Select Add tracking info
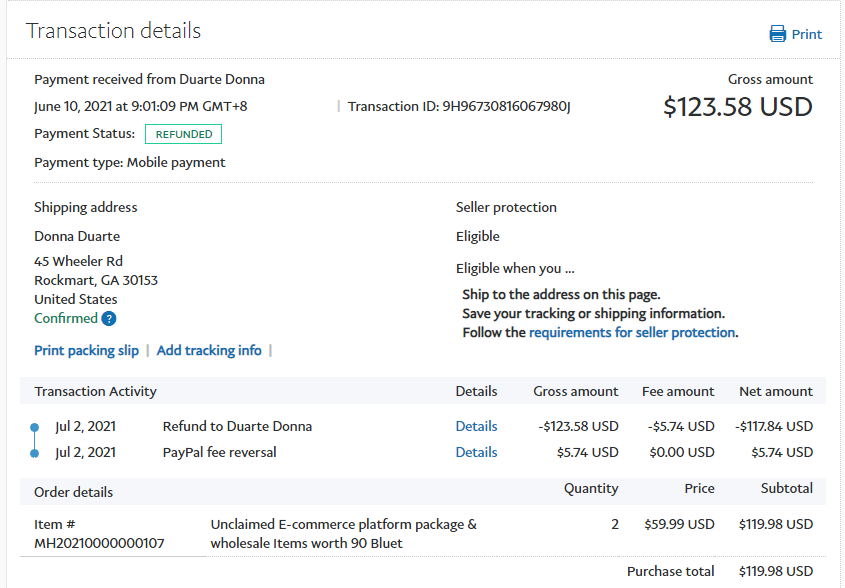 click(209, 350)
